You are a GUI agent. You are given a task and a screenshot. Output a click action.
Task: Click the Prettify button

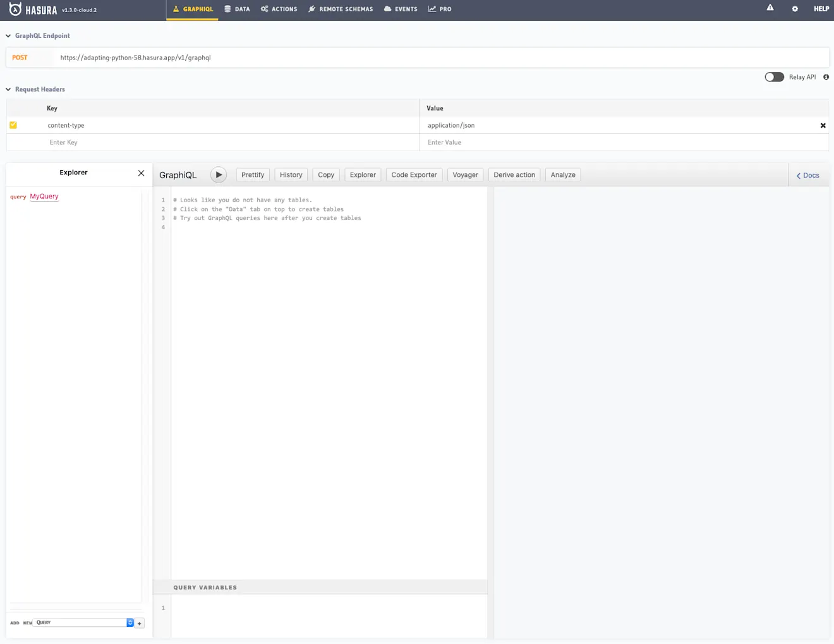click(x=253, y=175)
